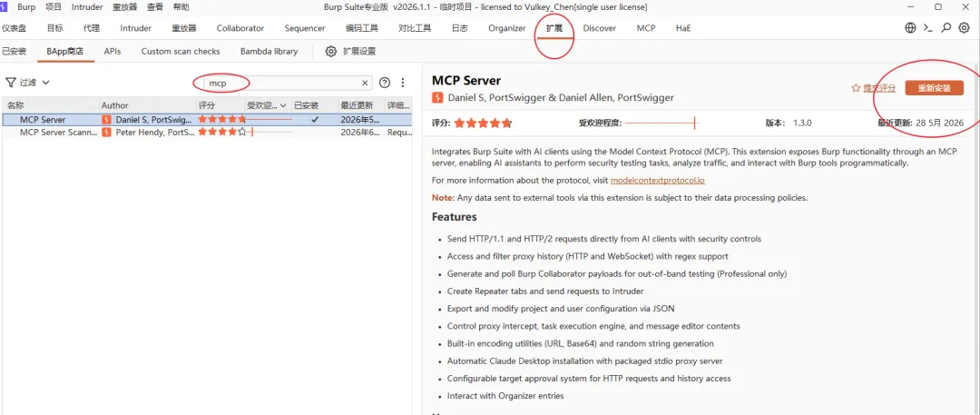Click the top-right search magnifier icon

click(x=946, y=28)
